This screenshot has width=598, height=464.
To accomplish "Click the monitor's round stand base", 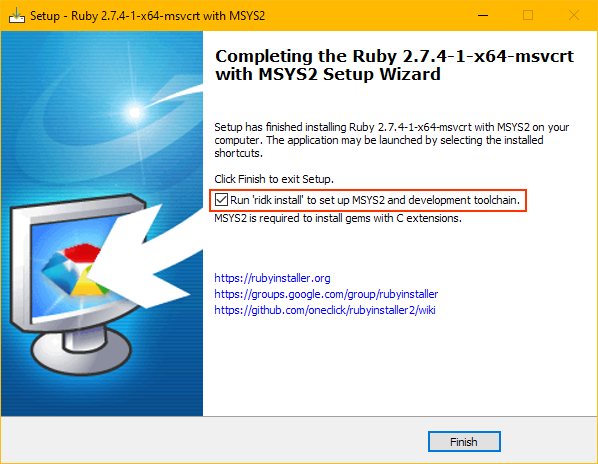I will tap(81, 351).
